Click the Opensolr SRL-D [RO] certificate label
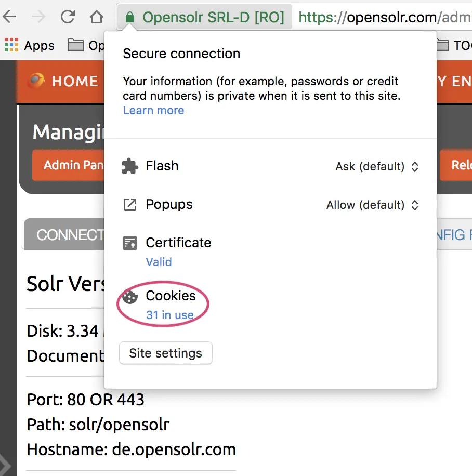This screenshot has width=472, height=476. [x=213, y=18]
